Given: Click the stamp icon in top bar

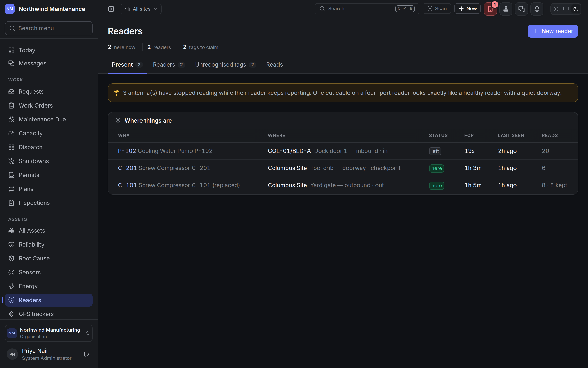Looking at the screenshot, I should click(x=506, y=9).
